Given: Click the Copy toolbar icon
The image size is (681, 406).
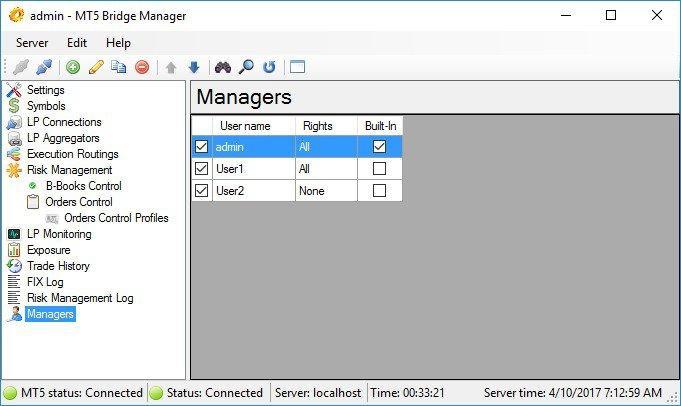Looking at the screenshot, I should (119, 67).
